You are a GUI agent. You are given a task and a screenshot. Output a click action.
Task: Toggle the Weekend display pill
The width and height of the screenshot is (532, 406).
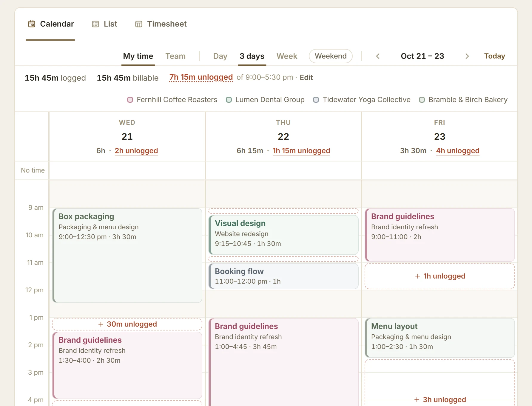[x=331, y=56]
